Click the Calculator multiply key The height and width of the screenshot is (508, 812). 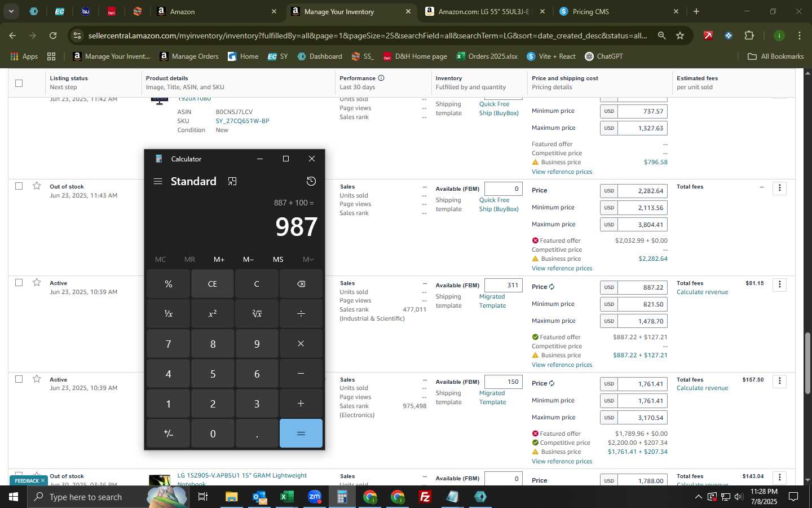coord(301,344)
